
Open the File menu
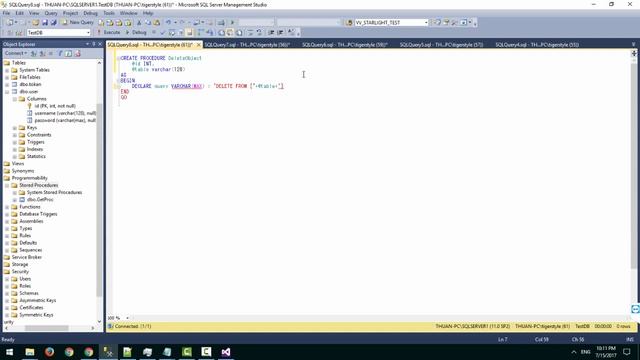pos(6,13)
